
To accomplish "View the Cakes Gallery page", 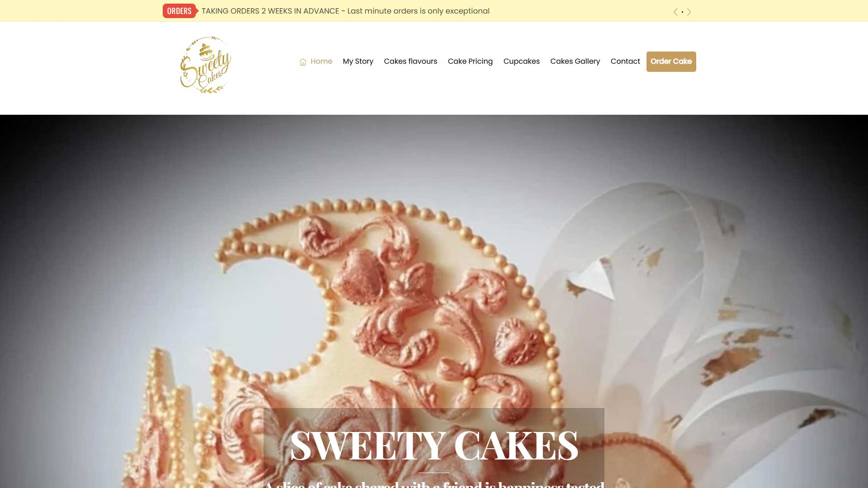I will point(575,61).
